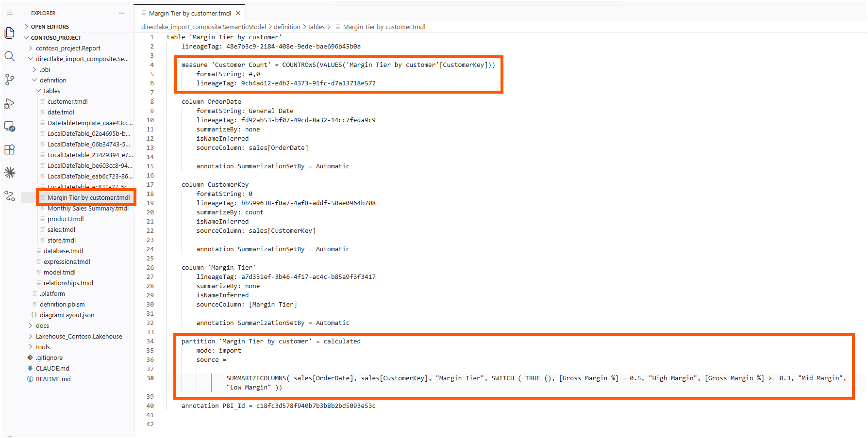Open customer.tmdl file
This screenshot has width=868, height=438.
pyautogui.click(x=67, y=101)
